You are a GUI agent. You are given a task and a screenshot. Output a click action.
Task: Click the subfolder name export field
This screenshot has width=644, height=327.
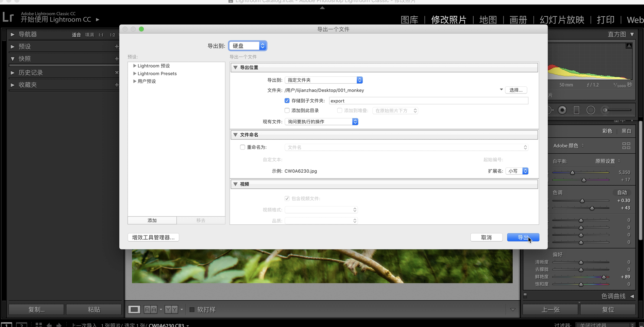[428, 101]
